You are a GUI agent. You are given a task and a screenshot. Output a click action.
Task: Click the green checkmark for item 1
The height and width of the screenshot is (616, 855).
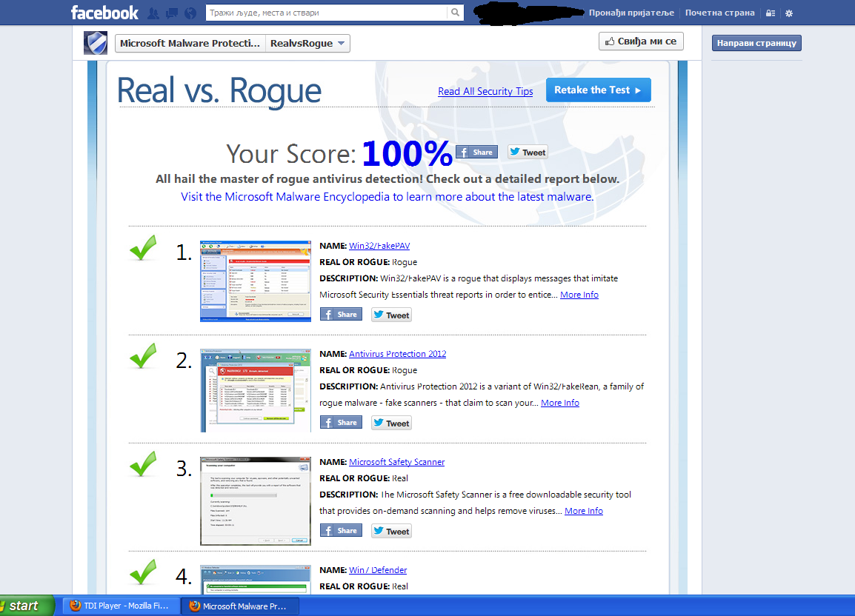coord(144,248)
